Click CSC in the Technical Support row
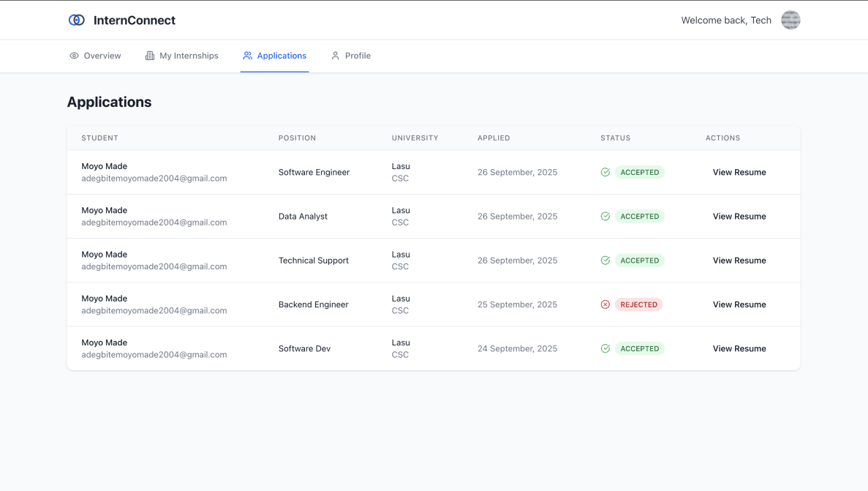The height and width of the screenshot is (491, 868). point(400,266)
